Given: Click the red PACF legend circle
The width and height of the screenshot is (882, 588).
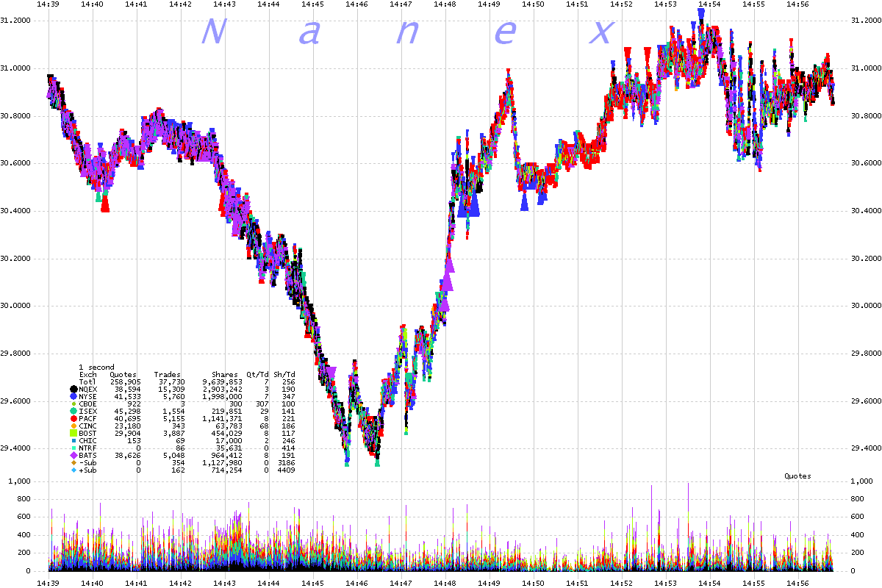Looking at the screenshot, I should click(x=73, y=419).
